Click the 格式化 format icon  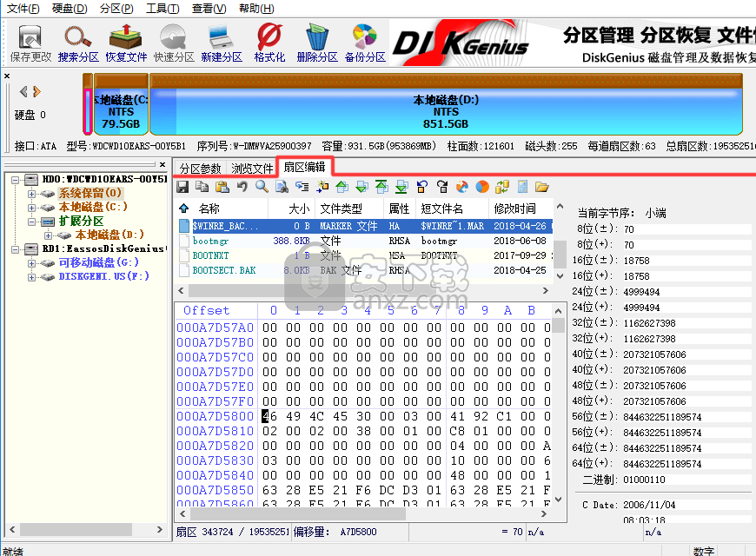269,43
